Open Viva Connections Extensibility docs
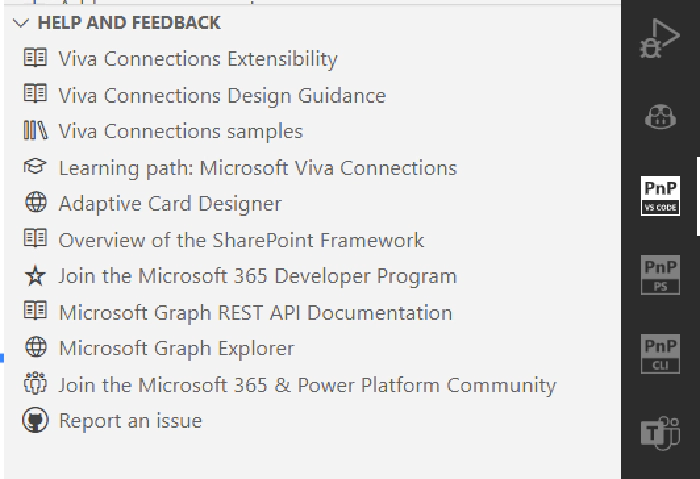 pyautogui.click(x=198, y=59)
